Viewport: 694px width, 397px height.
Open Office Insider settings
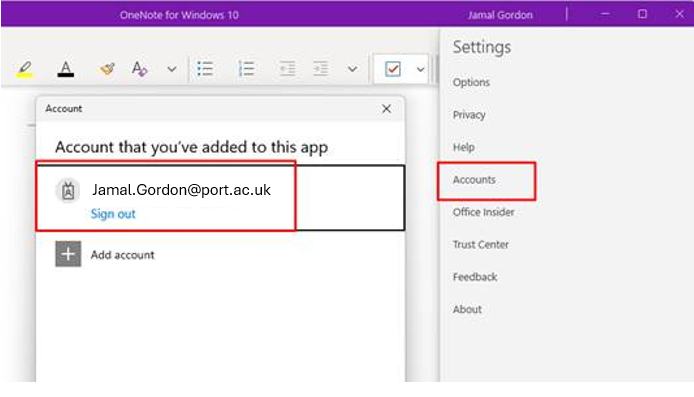click(x=483, y=212)
